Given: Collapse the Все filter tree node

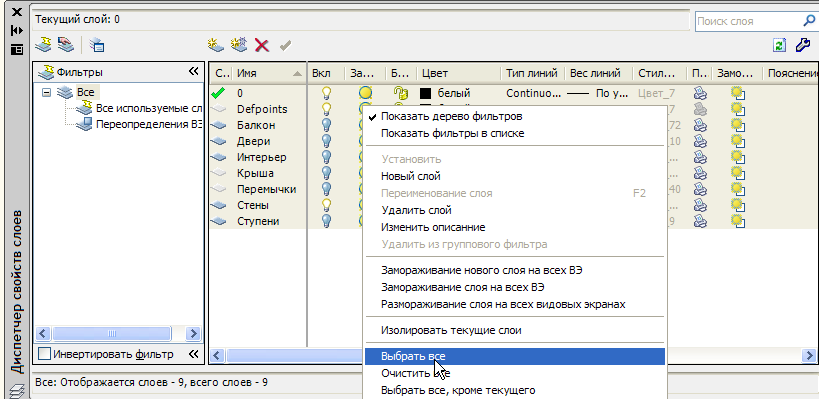Looking at the screenshot, I should pyautogui.click(x=46, y=92).
